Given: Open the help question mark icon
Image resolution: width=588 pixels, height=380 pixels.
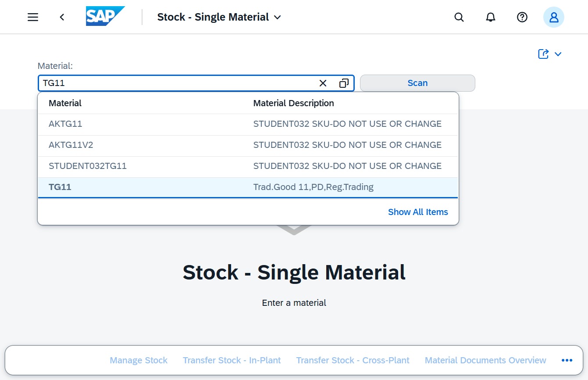Looking at the screenshot, I should point(522,17).
